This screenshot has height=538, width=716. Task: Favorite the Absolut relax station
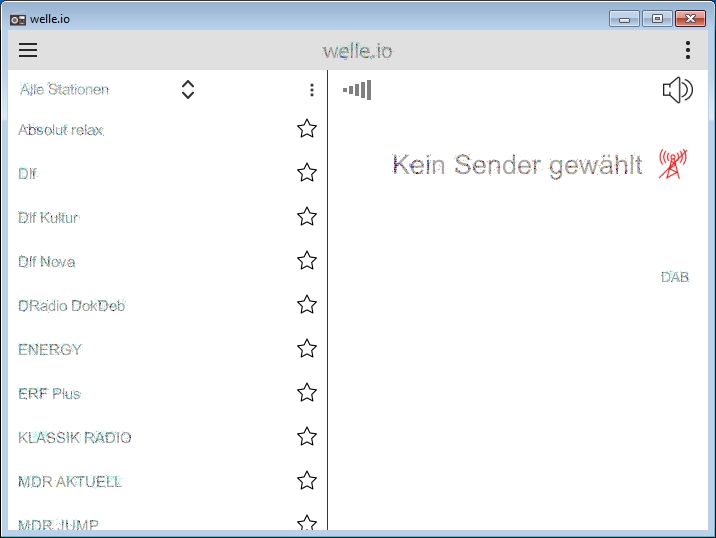pyautogui.click(x=307, y=129)
